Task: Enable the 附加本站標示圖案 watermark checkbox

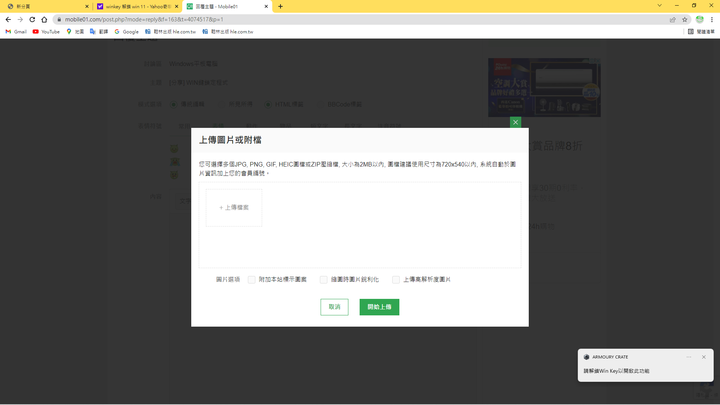Action: (252, 280)
